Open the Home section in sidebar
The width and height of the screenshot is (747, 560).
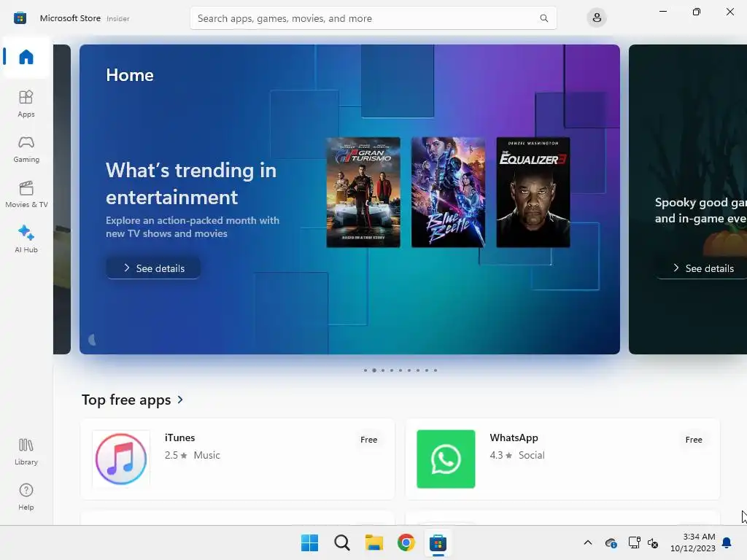[x=26, y=57]
